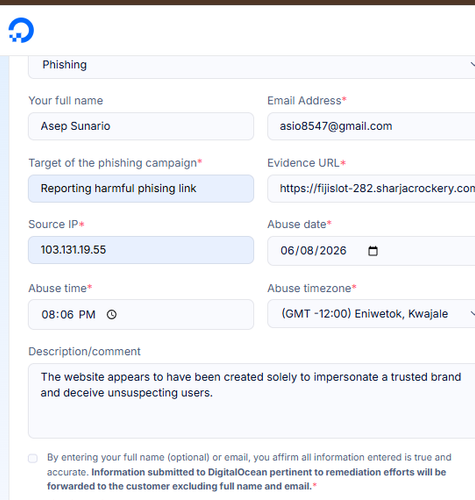
Task: Click the 'Abuse timezone' label
Action: point(312,288)
